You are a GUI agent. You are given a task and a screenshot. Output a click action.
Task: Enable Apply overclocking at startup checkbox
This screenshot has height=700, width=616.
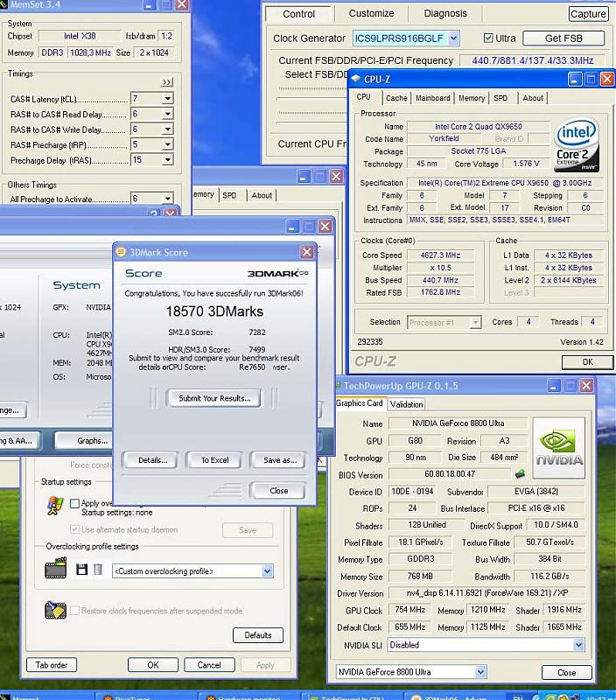pos(75,503)
